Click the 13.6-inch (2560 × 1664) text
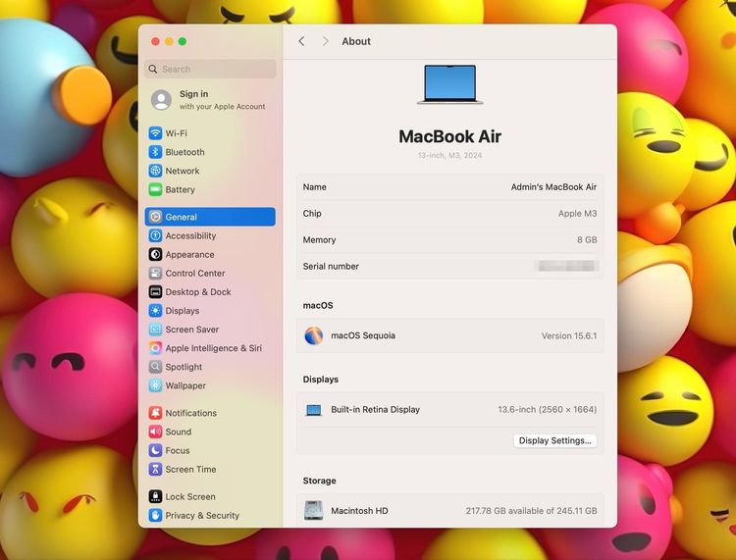The height and width of the screenshot is (560, 736). [x=548, y=409]
